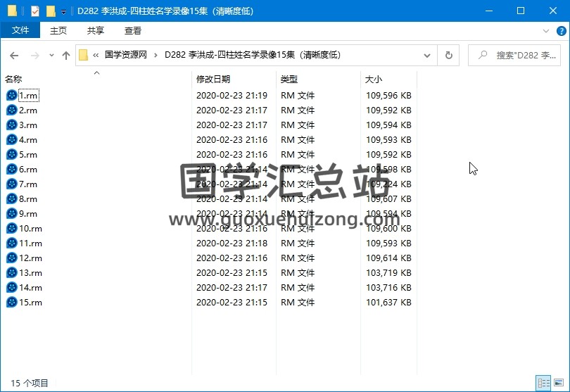Image resolution: width=570 pixels, height=392 pixels.
Task: Click status bar item count 15 个项目
Action: point(30,383)
